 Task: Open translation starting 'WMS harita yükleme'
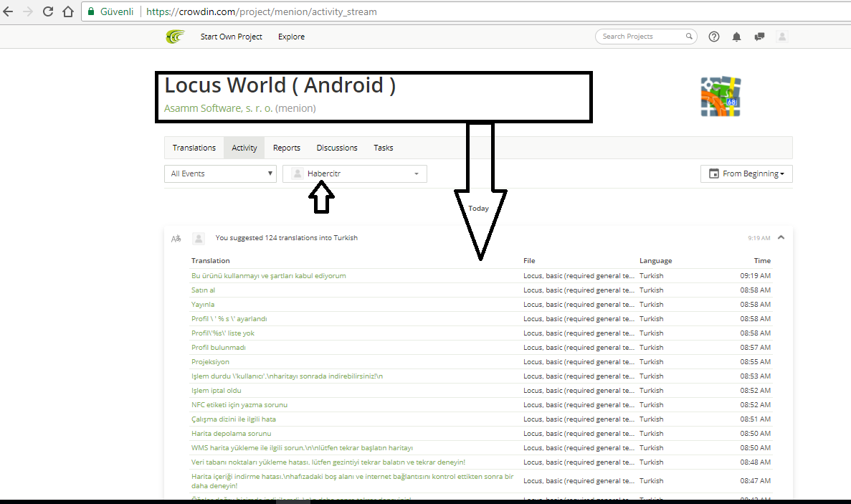(x=303, y=447)
